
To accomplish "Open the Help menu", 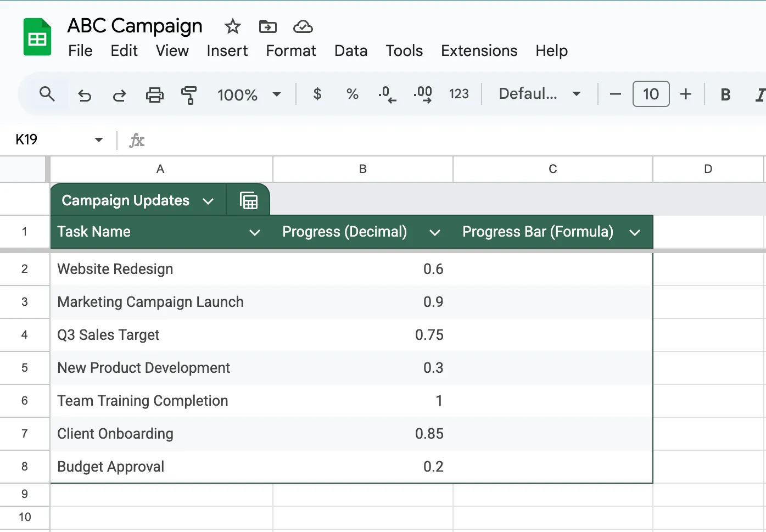I will point(551,51).
